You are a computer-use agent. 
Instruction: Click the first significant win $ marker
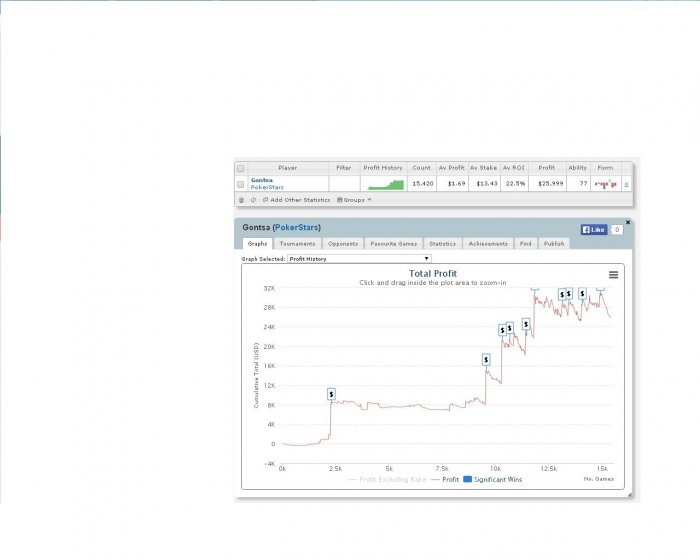(x=331, y=394)
